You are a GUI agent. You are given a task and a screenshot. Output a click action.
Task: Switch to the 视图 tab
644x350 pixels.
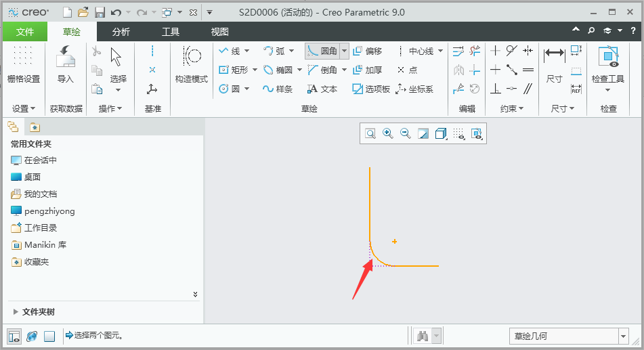(x=219, y=32)
